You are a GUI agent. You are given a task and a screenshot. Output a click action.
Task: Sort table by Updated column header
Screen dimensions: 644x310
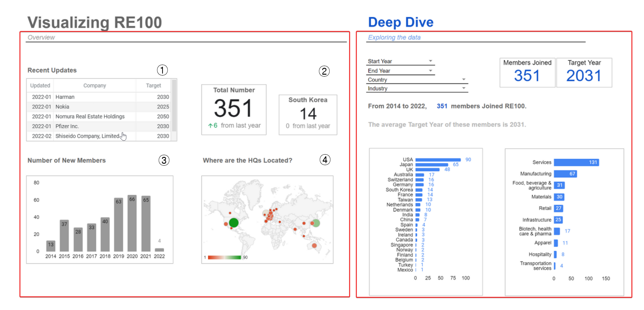[40, 86]
